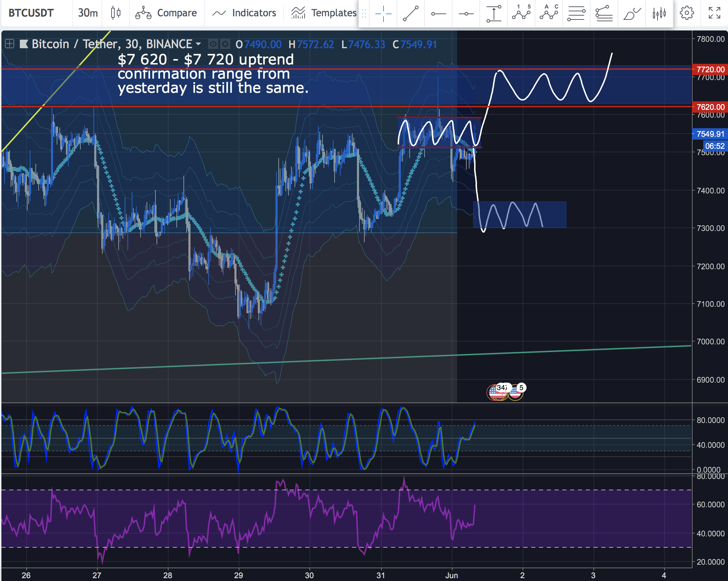Click the Compare button
728x581 pixels.
click(166, 13)
